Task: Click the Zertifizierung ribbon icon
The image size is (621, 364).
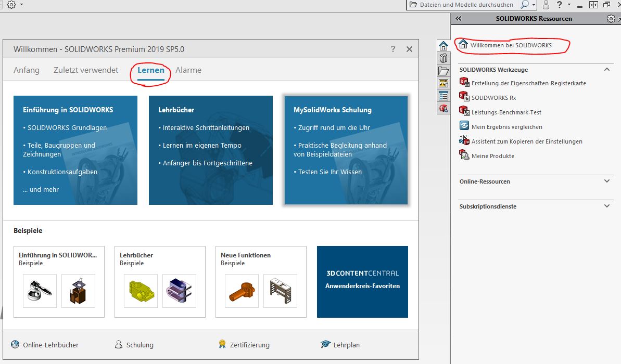Action: [222, 344]
